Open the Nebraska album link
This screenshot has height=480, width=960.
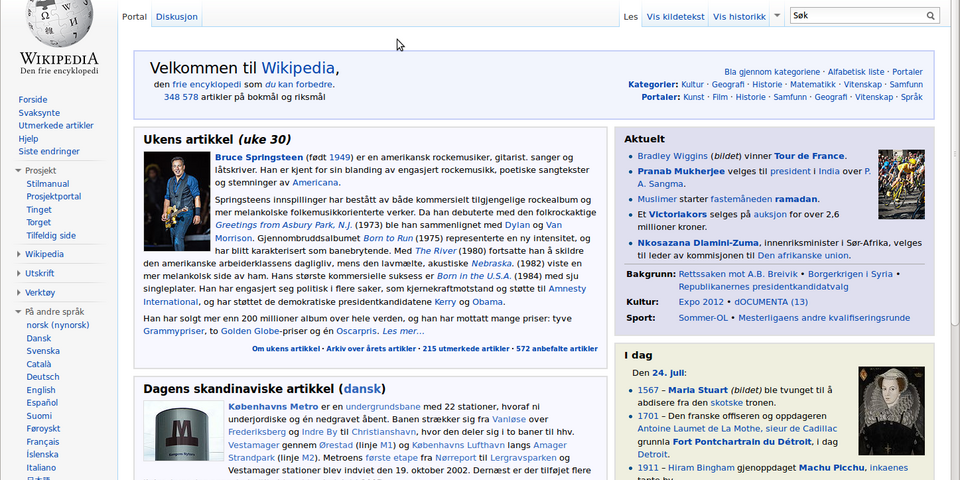point(491,263)
